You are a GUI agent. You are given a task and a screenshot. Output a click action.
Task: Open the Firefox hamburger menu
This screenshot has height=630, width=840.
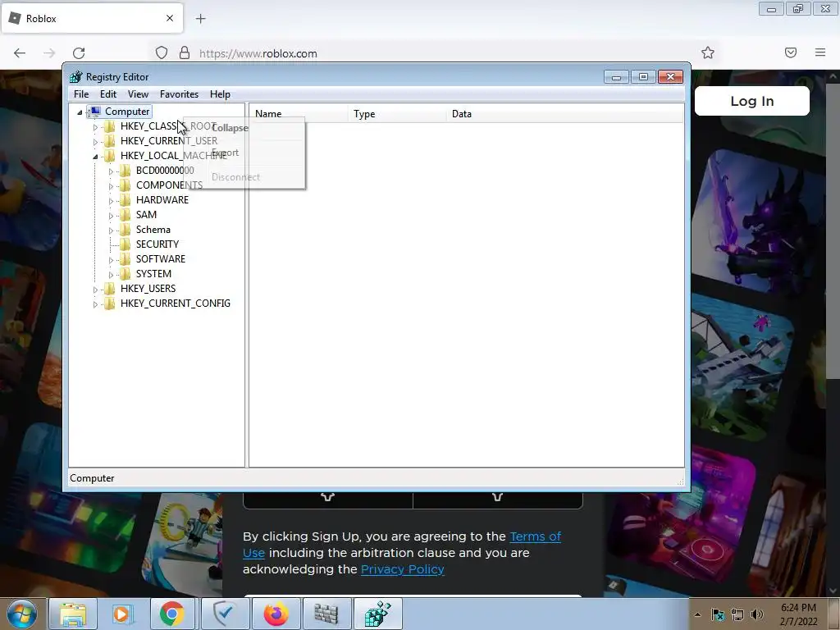(820, 52)
